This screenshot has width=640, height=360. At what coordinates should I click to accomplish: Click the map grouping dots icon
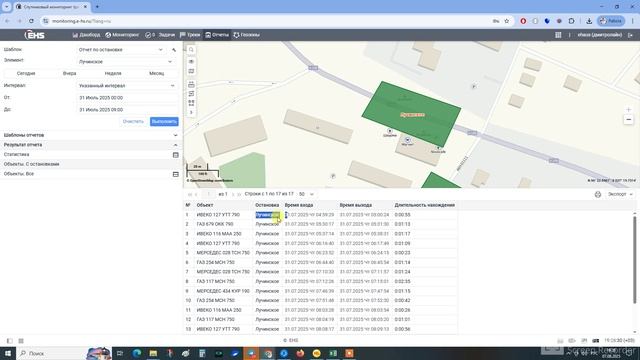click(191, 103)
